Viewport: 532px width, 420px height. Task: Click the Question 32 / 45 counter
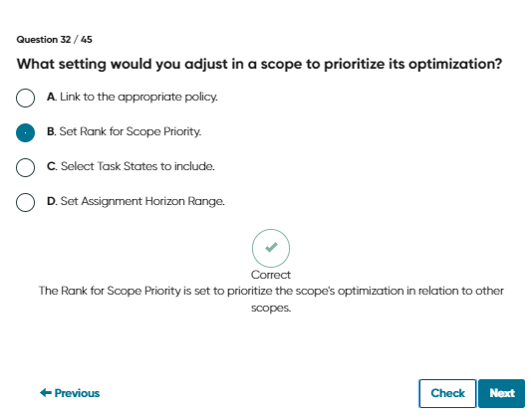point(54,40)
